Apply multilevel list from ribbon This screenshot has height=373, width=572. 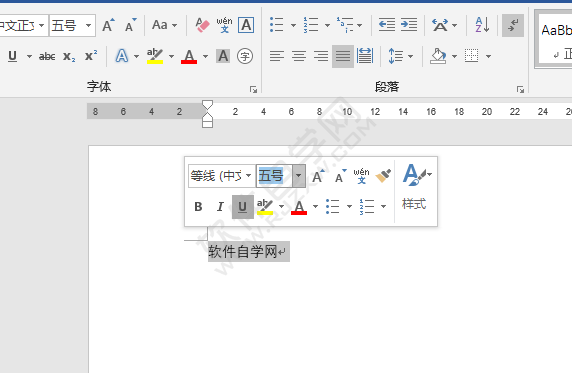345,25
